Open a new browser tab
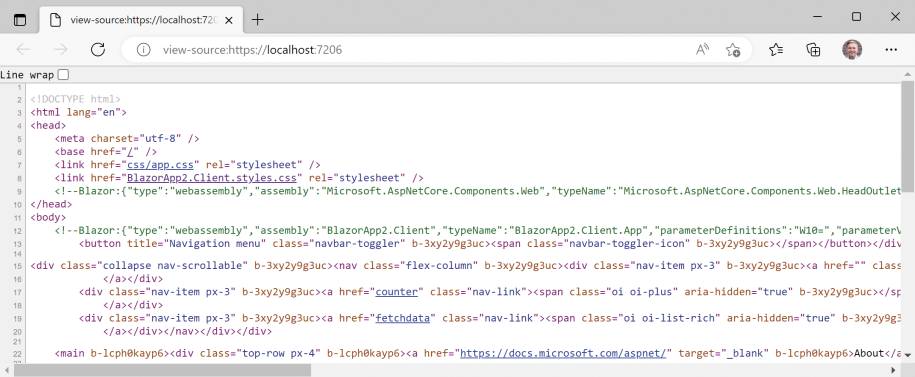Viewport: 915px width, 377px height. (257, 20)
